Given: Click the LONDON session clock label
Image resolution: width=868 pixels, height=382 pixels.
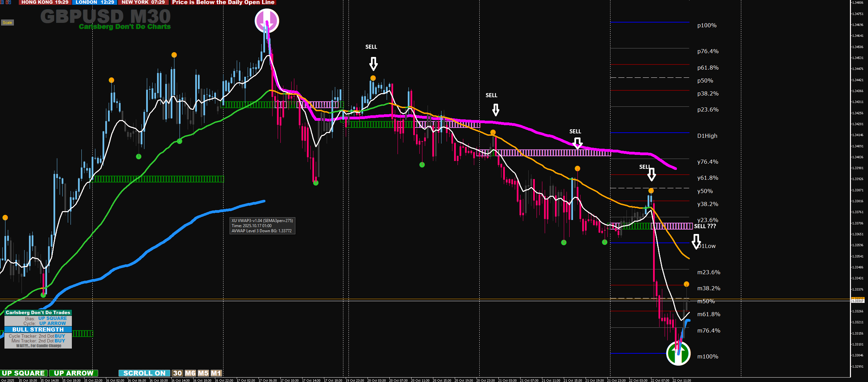Looking at the screenshot, I should click(x=94, y=2).
